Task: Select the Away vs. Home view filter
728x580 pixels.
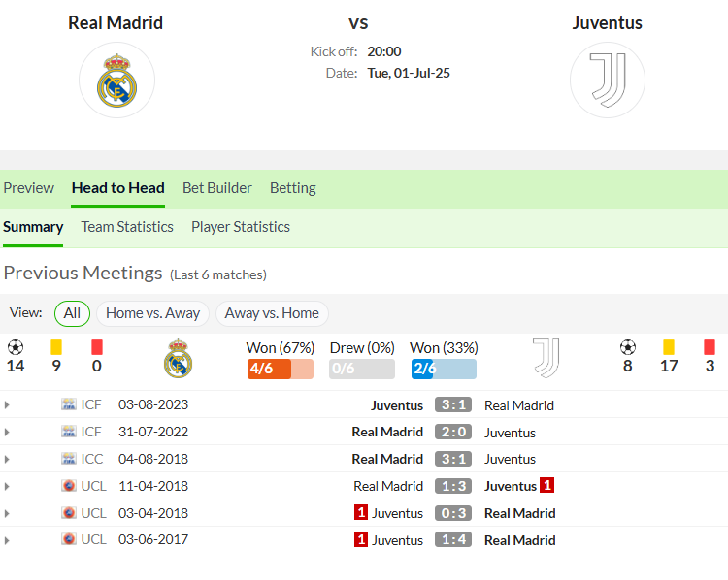Action: pyautogui.click(x=272, y=313)
